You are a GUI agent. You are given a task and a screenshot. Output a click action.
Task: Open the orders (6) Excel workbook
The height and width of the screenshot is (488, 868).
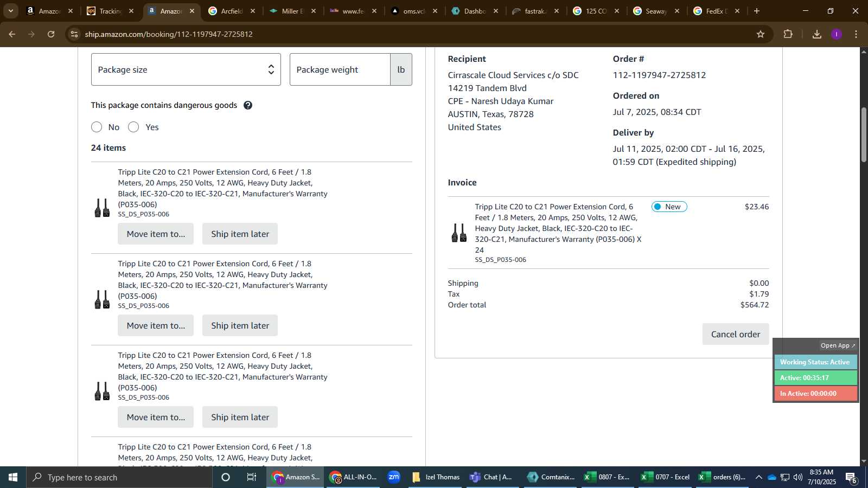722,477
